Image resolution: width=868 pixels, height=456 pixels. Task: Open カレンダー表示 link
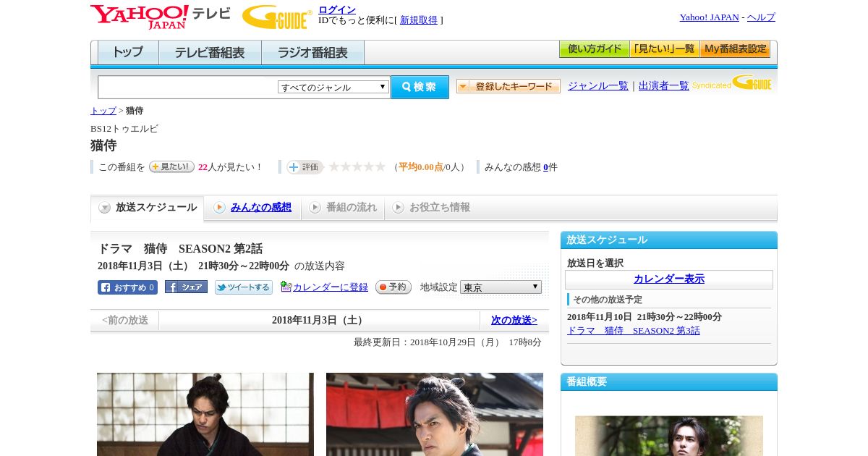tap(669, 279)
